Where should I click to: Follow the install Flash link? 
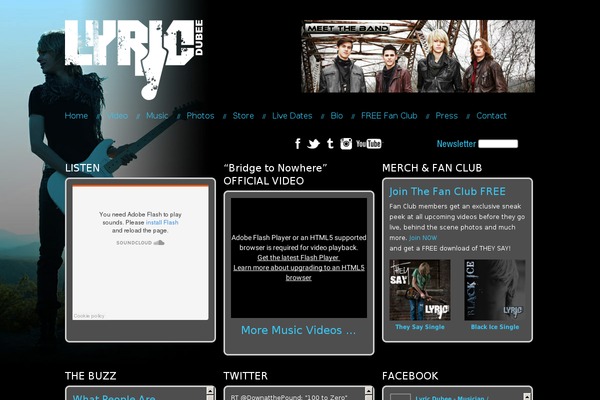[162, 222]
